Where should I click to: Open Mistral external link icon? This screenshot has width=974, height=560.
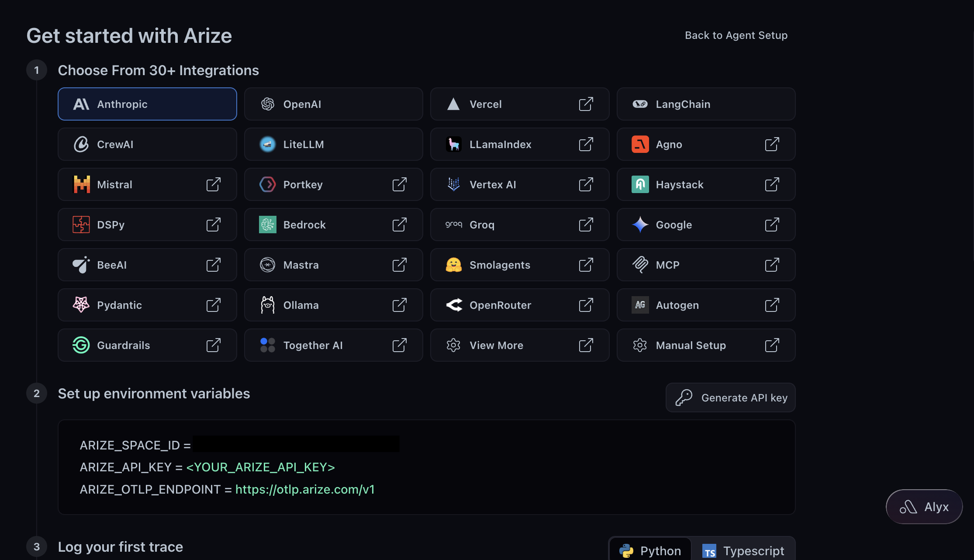coord(213,184)
